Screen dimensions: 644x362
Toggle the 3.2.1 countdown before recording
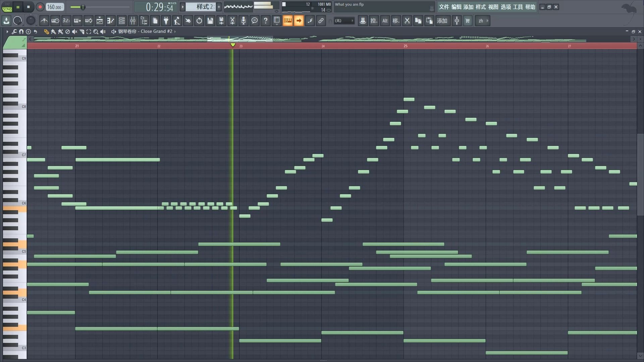click(x=66, y=21)
